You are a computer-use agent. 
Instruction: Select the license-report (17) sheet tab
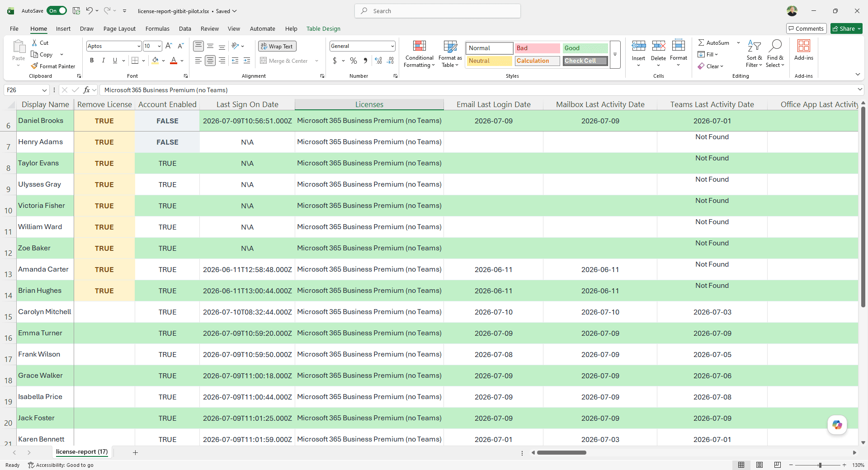[x=82, y=452]
